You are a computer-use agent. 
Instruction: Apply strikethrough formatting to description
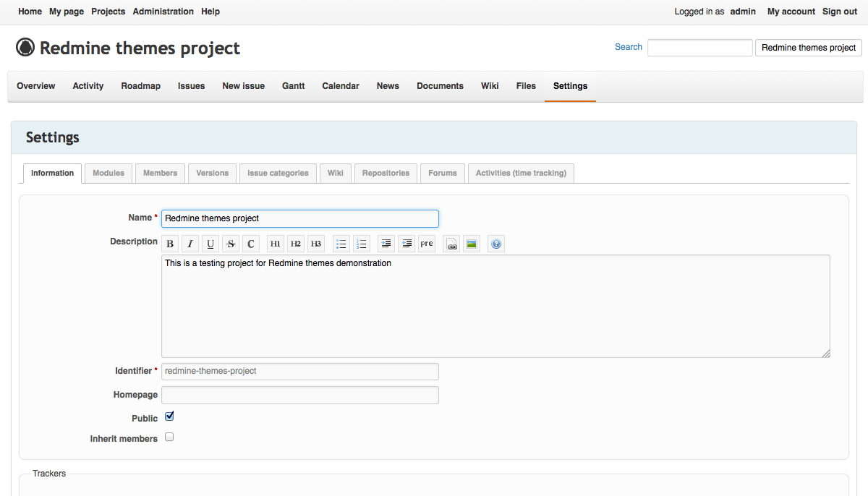(231, 244)
